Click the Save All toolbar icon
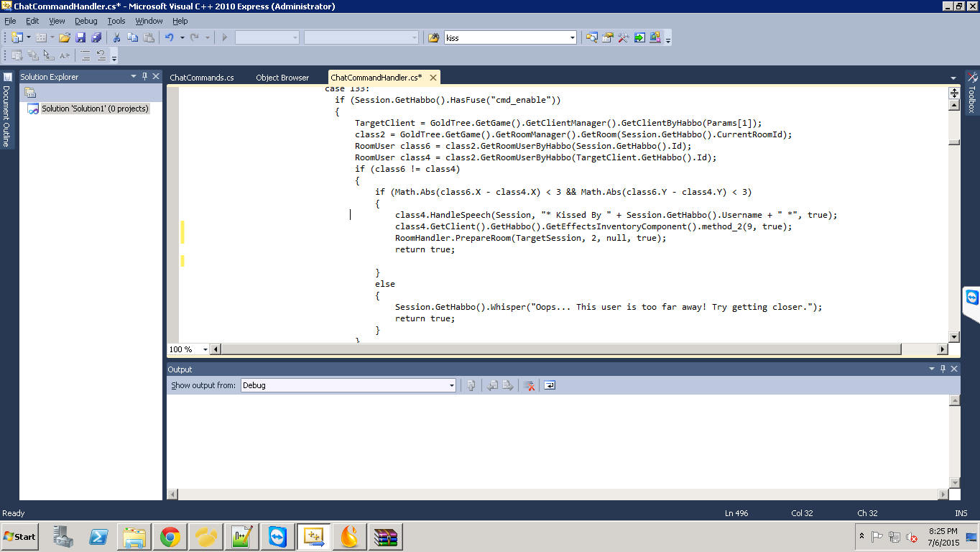The image size is (980, 552). [x=96, y=37]
